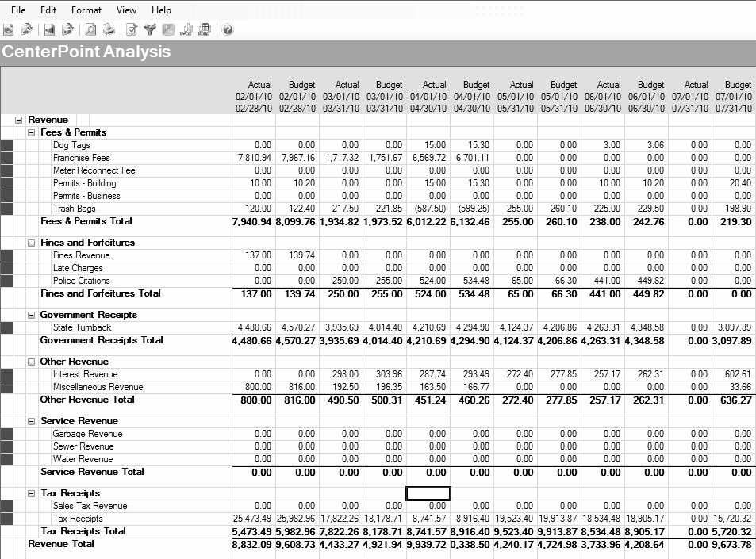The height and width of the screenshot is (559, 756).
Task: Click the grid table toolbar icon
Action: (x=205, y=30)
